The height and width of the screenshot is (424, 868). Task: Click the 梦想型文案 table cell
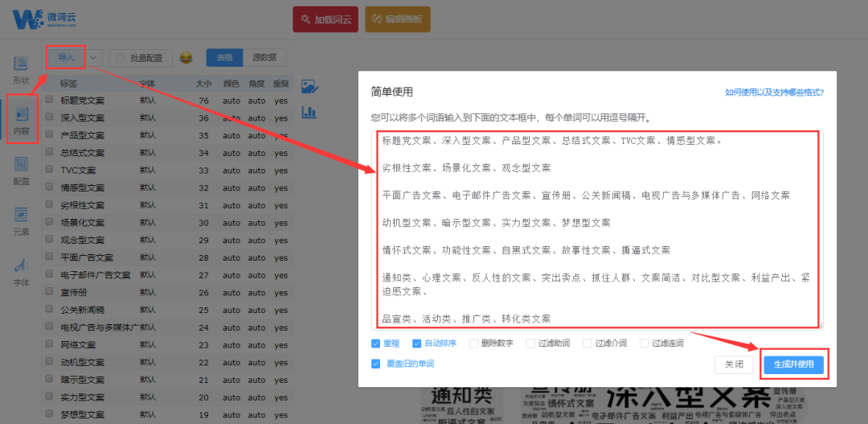pos(83,414)
